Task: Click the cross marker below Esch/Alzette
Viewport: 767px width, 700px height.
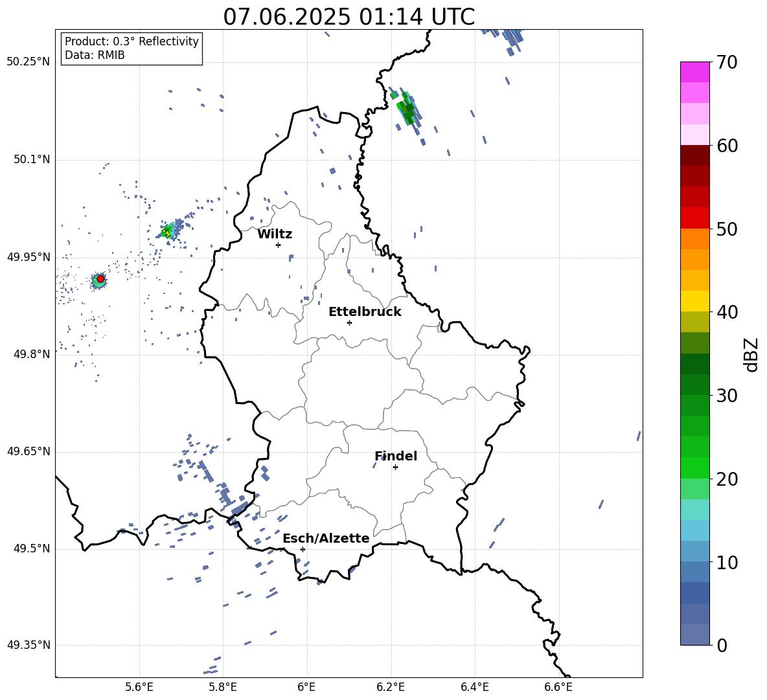Action: point(303,549)
